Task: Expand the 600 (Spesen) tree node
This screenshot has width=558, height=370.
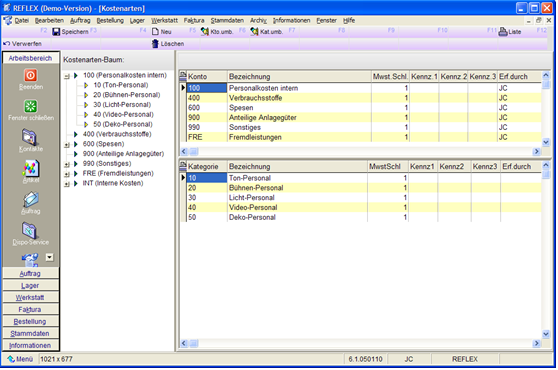Action: click(67, 144)
